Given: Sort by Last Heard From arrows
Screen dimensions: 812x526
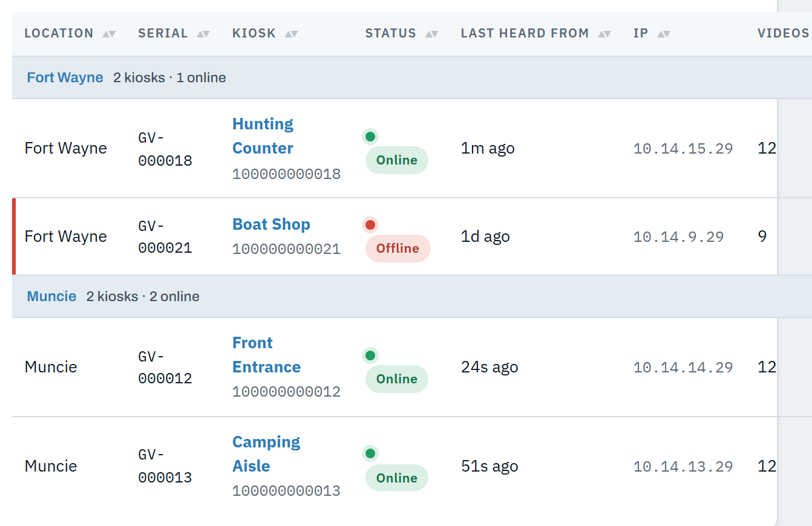Looking at the screenshot, I should coord(604,34).
